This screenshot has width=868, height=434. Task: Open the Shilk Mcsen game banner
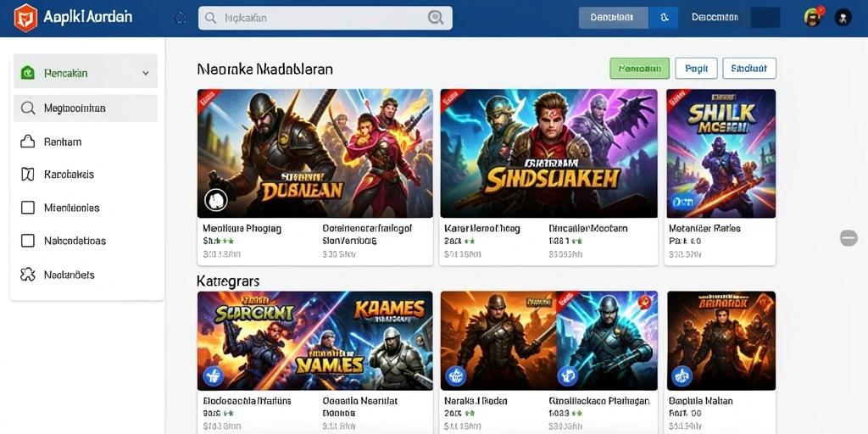[x=721, y=153]
